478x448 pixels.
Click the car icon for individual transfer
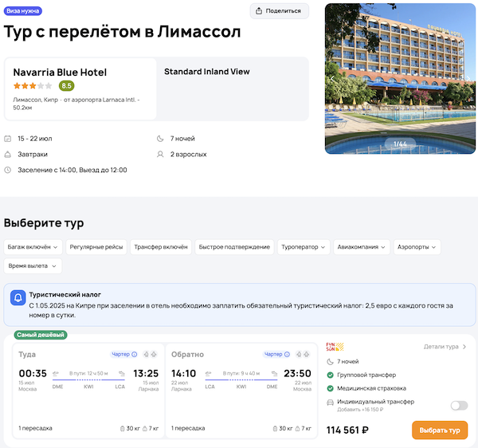(x=331, y=403)
